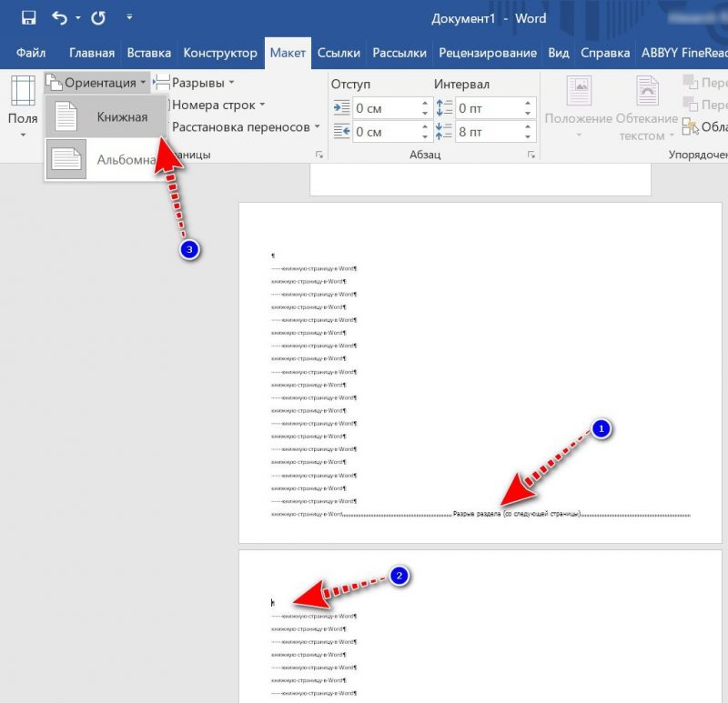Click the Redo/Repeat arrow icon
Viewport: 728px width, 703px height.
pyautogui.click(x=98, y=17)
